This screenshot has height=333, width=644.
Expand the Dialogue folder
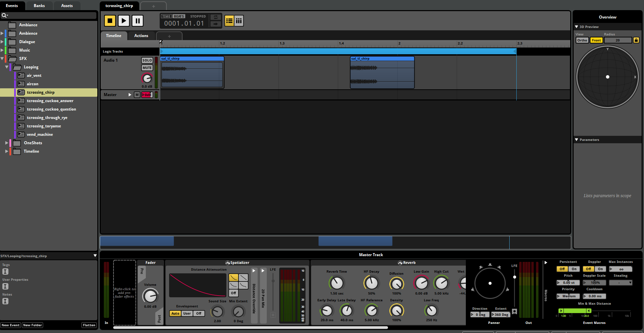(x=2, y=42)
